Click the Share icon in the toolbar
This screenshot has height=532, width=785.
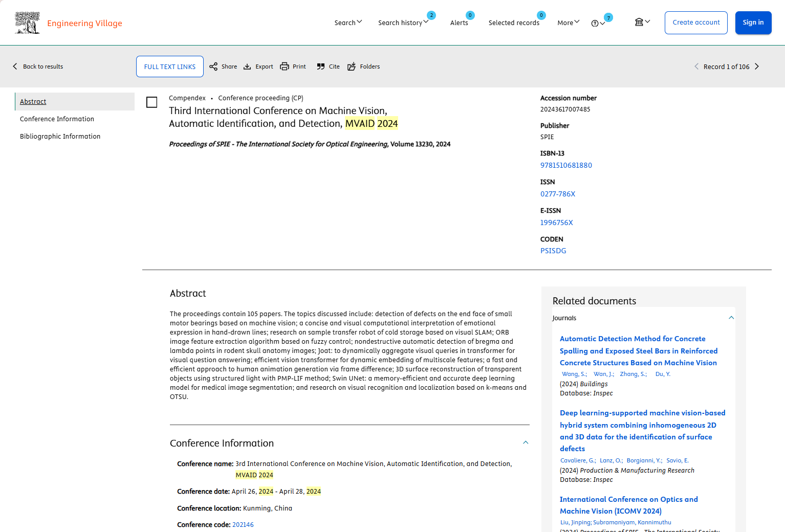[213, 66]
